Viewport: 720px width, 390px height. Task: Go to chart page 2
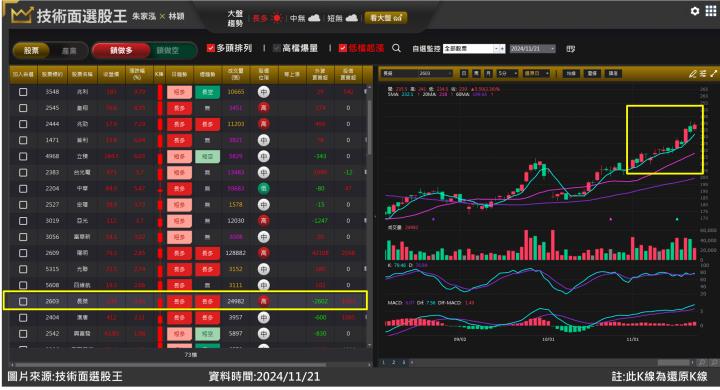click(394, 362)
